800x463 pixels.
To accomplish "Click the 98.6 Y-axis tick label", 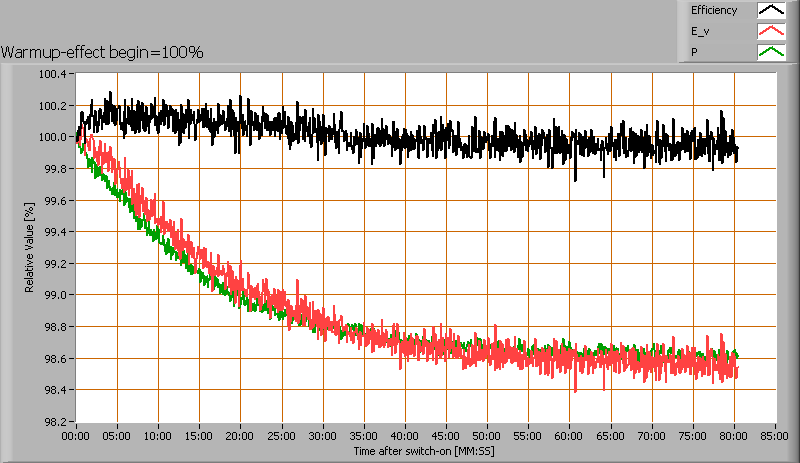I will point(54,359).
